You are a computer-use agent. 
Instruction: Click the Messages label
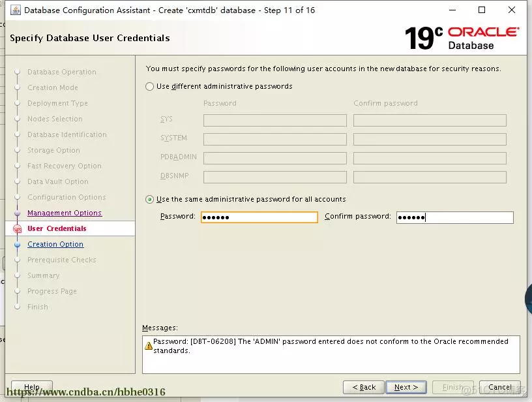point(160,328)
